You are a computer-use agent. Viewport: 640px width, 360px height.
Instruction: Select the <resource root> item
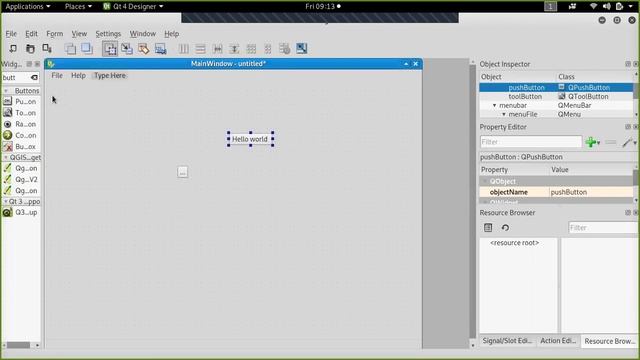point(514,243)
